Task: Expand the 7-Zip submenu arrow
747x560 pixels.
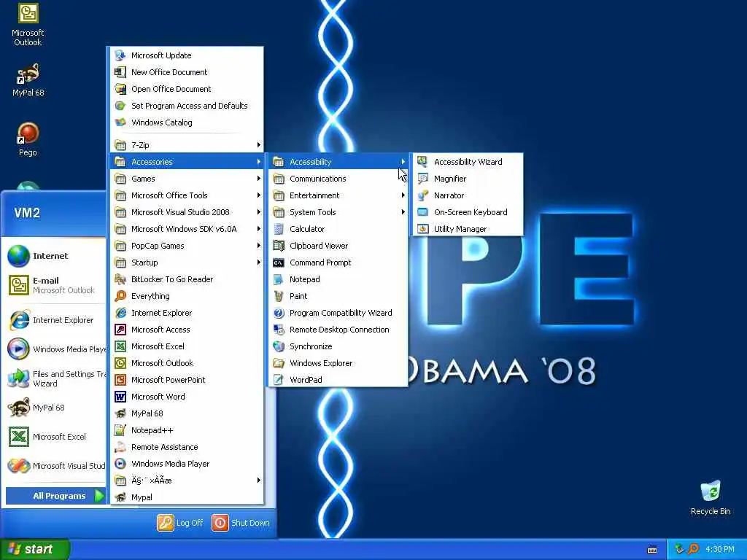Action: [259, 145]
